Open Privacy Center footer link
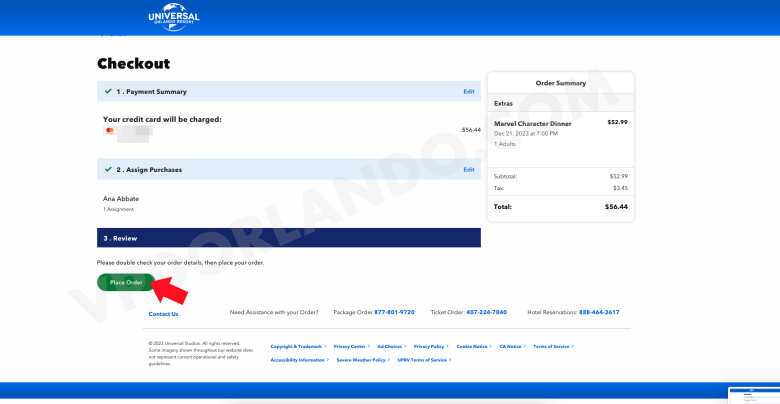 coord(352,346)
